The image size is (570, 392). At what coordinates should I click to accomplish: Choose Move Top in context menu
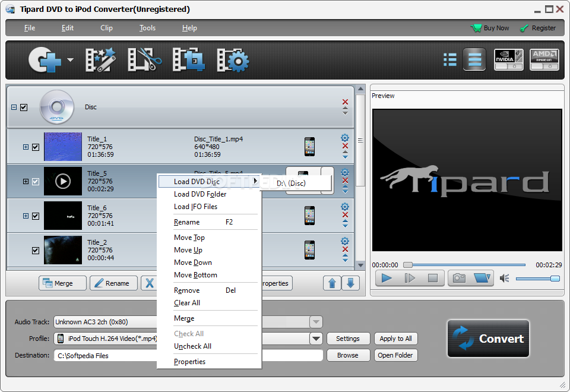click(209, 238)
